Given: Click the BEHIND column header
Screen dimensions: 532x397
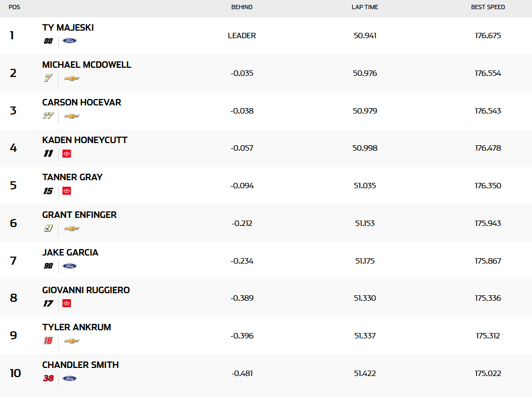Looking at the screenshot, I should click(x=242, y=8).
